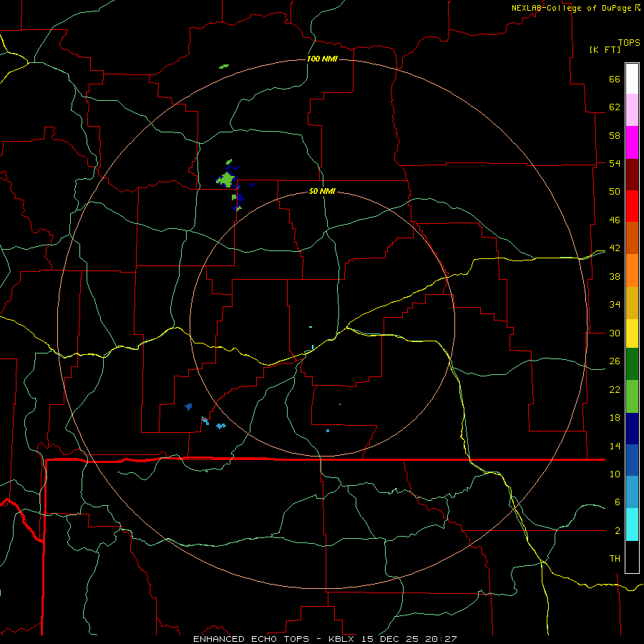Click the "20:27" timestamp in the caption

click(441, 639)
